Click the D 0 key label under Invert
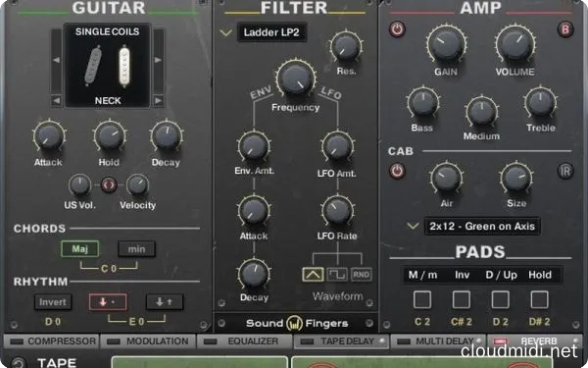This screenshot has height=368, width=588. tap(53, 322)
